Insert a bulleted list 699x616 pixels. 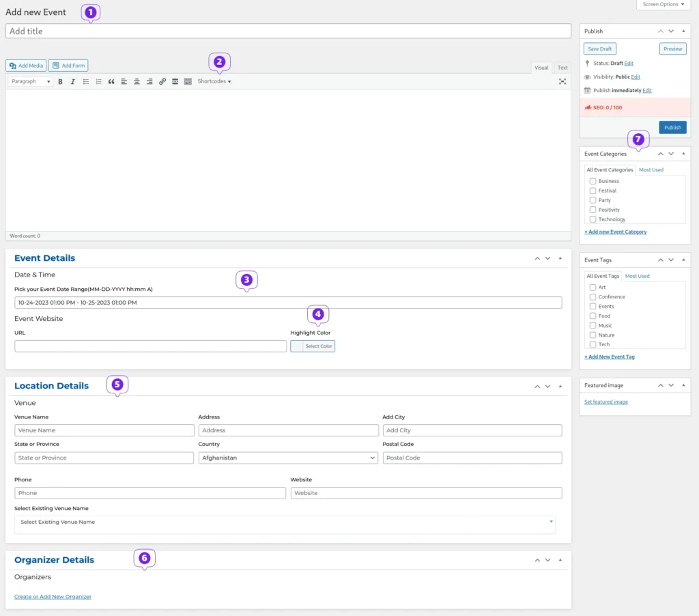(86, 82)
